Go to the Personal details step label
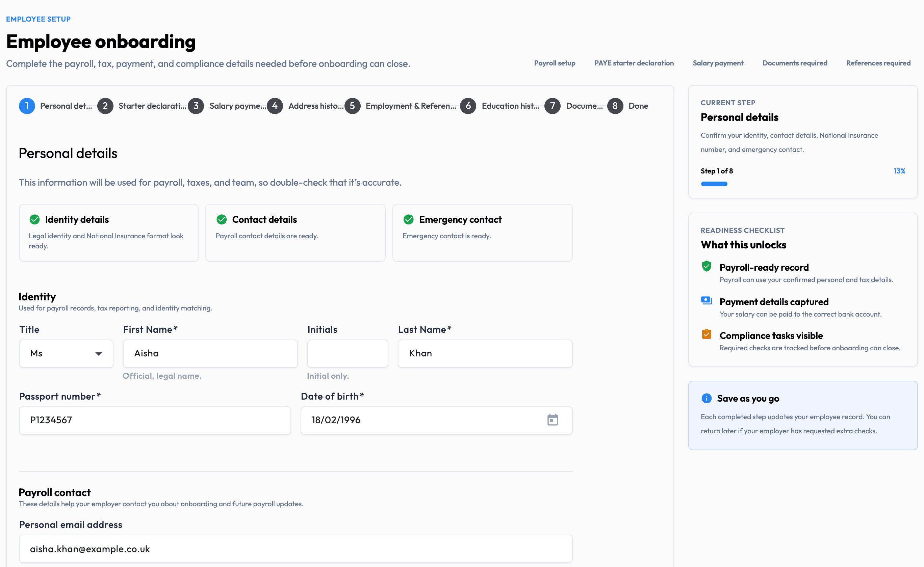 [66, 106]
